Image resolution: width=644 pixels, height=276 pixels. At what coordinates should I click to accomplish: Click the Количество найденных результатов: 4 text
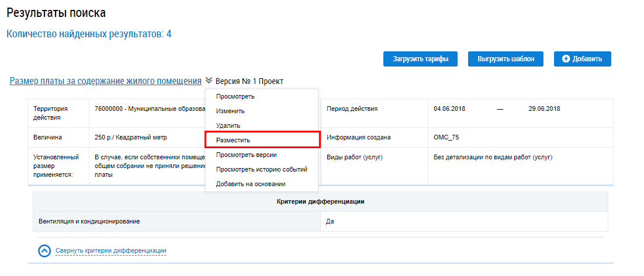point(89,34)
